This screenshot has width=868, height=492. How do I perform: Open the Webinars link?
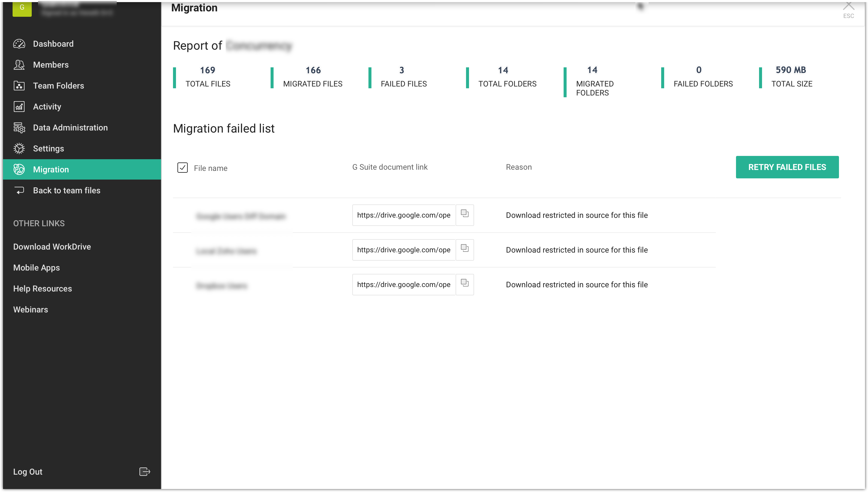[31, 309]
